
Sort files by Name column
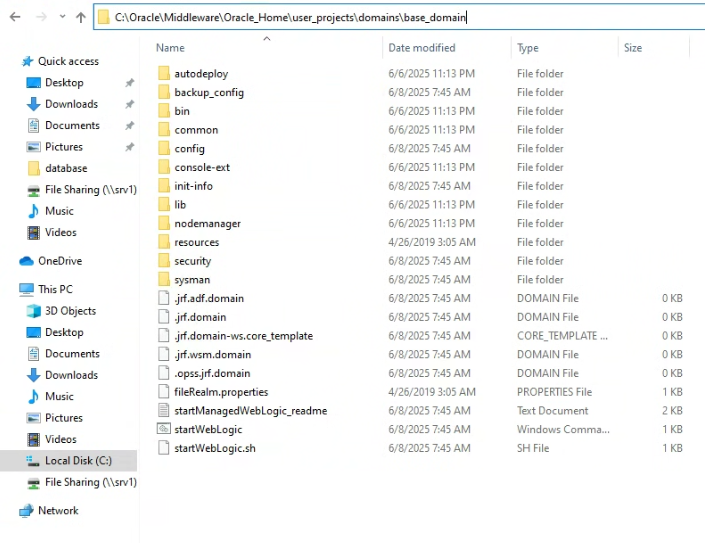pos(170,48)
